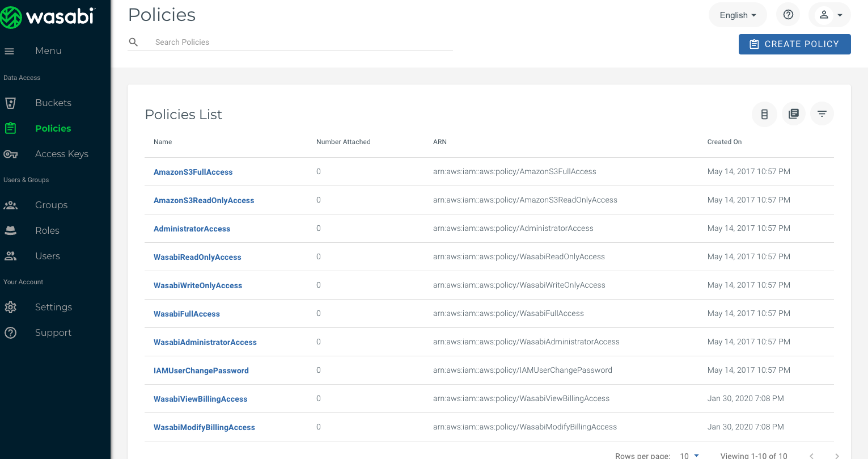Click the Access Keys key icon
Viewport: 868px width, 459px height.
(10, 154)
